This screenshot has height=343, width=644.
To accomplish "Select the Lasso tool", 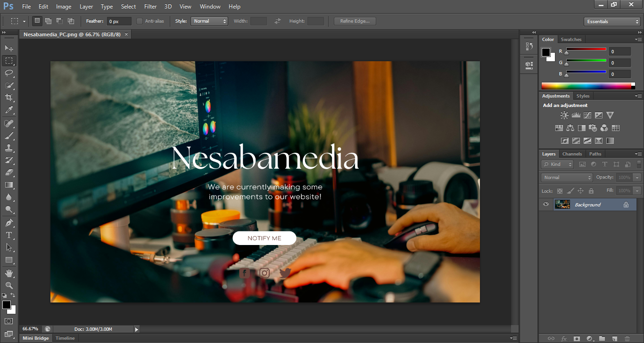I will 9,73.
